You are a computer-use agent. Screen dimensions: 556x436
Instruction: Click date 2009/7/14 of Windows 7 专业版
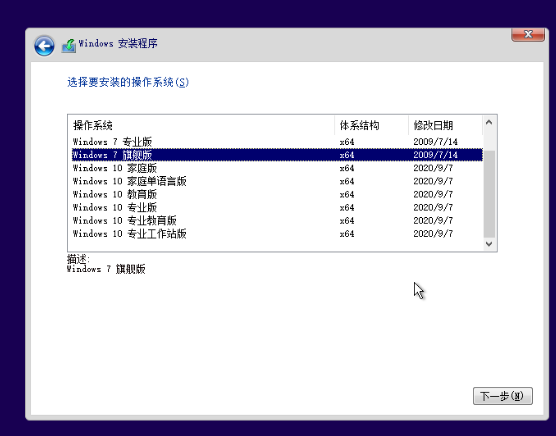coord(435,142)
